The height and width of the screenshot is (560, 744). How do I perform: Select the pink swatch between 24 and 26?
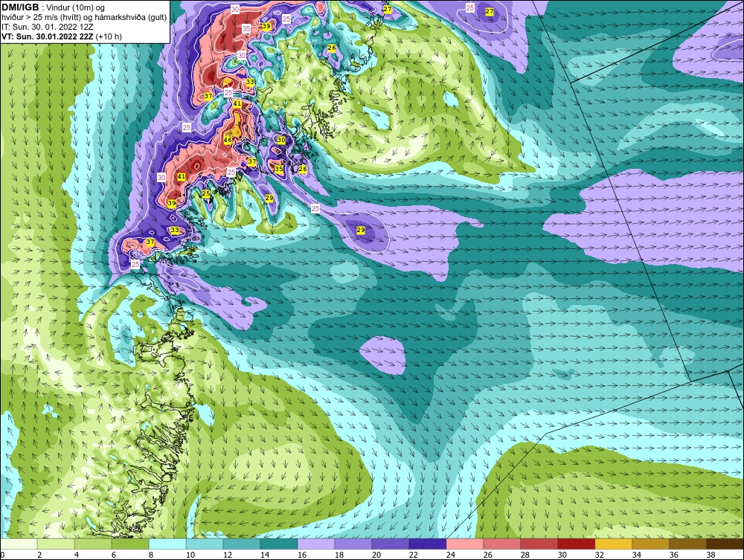pyautogui.click(x=465, y=544)
